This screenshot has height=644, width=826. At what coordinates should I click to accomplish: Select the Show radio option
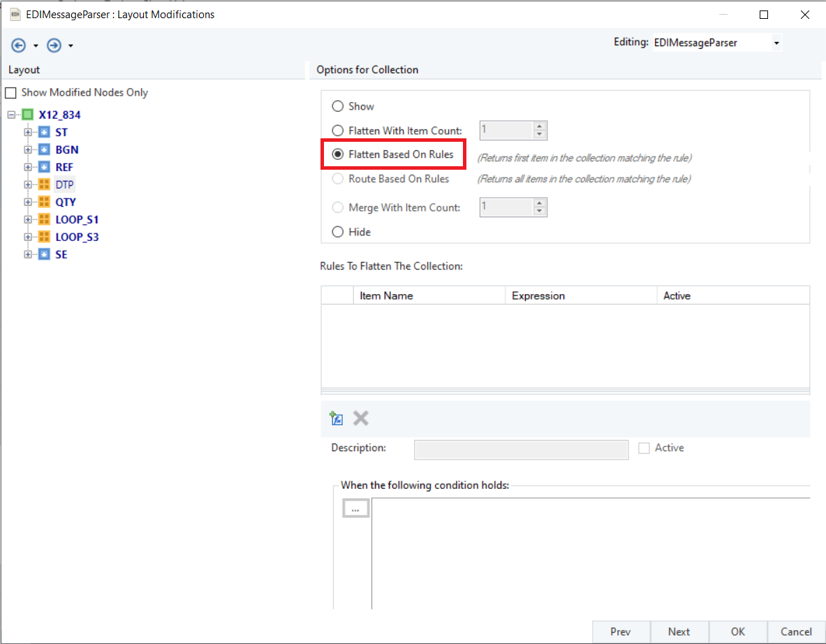pos(338,106)
